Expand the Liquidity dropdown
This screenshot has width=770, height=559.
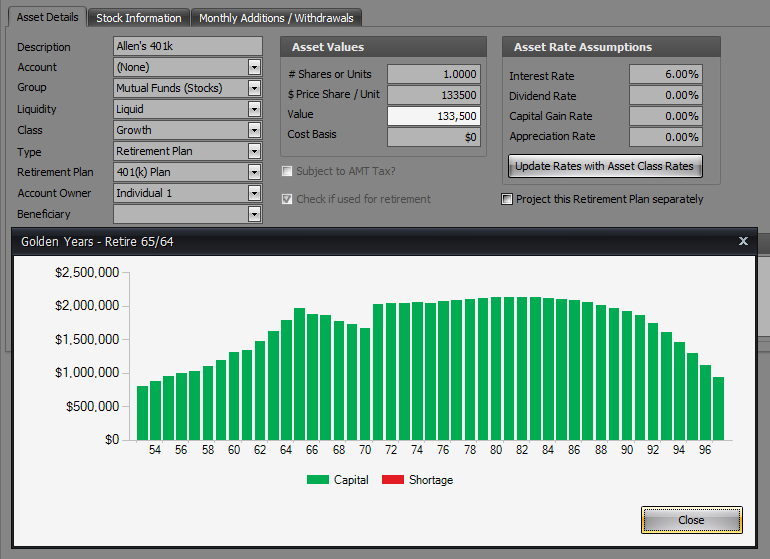tap(254, 109)
